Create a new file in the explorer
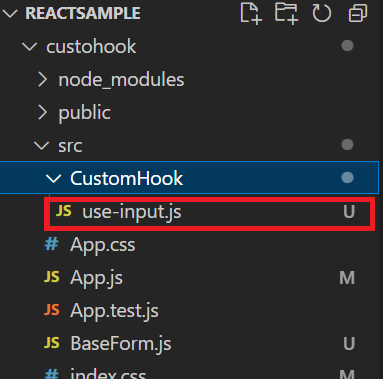The width and height of the screenshot is (383, 379). coord(251,13)
